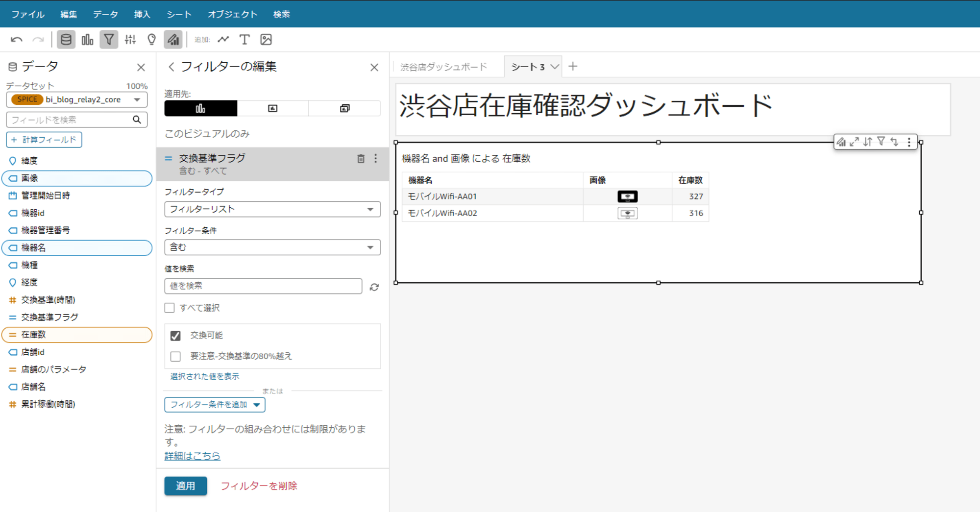This screenshot has width=980, height=512.
Task: Click visual's build chart icon in floating menu
Action: pyautogui.click(x=841, y=142)
